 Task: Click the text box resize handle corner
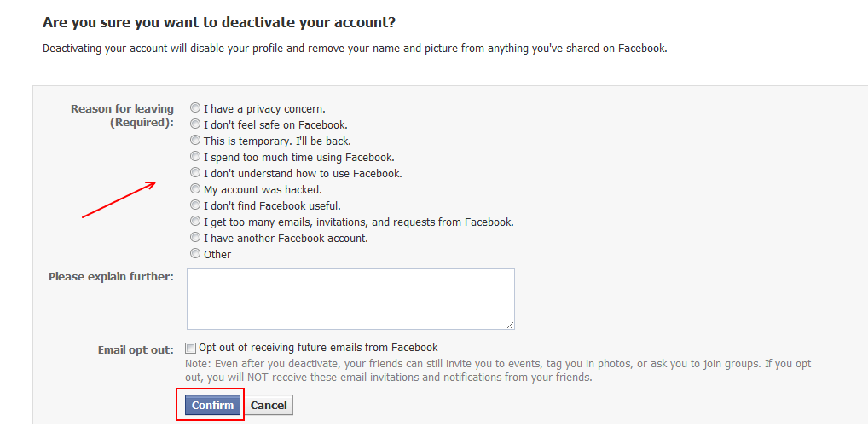pos(511,325)
